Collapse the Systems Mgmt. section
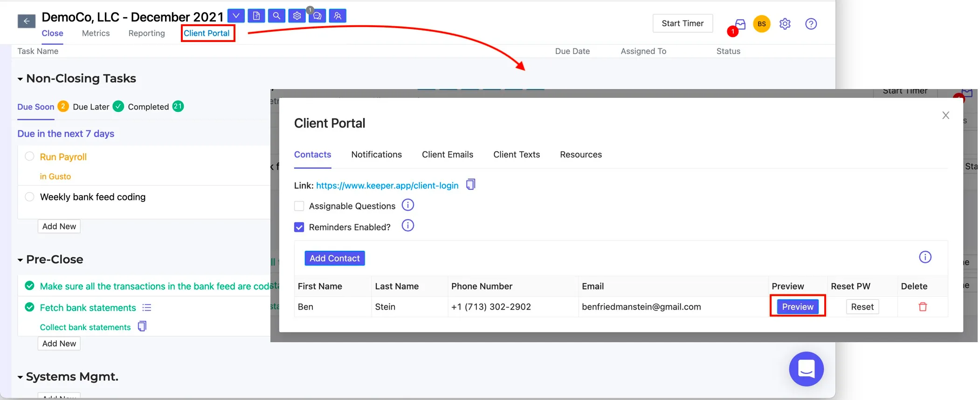The width and height of the screenshot is (980, 400). 20,377
